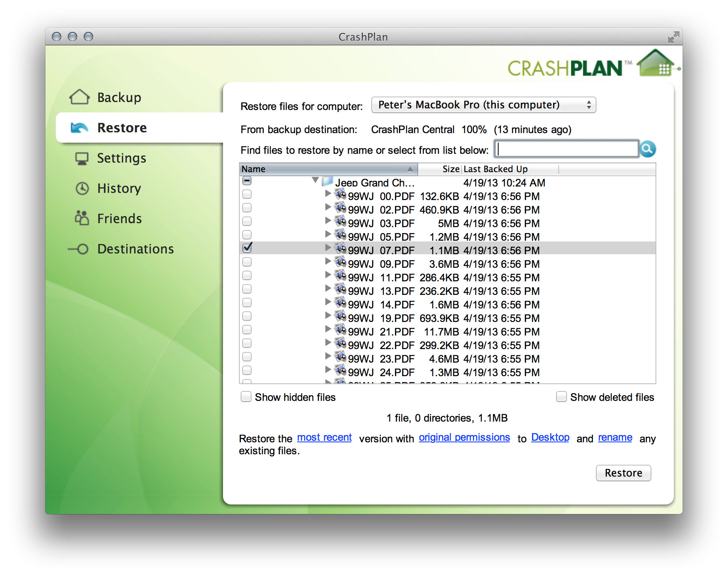Image resolution: width=728 pixels, height=577 pixels.
Task: Toggle the Jeep Grand Ch… folder checkbox
Action: click(x=247, y=181)
